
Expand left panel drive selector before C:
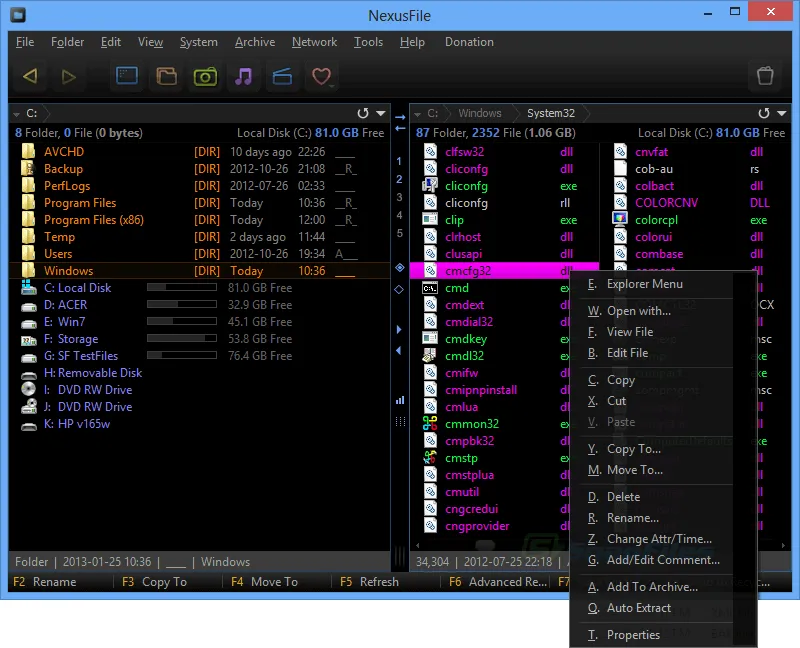click(x=16, y=114)
